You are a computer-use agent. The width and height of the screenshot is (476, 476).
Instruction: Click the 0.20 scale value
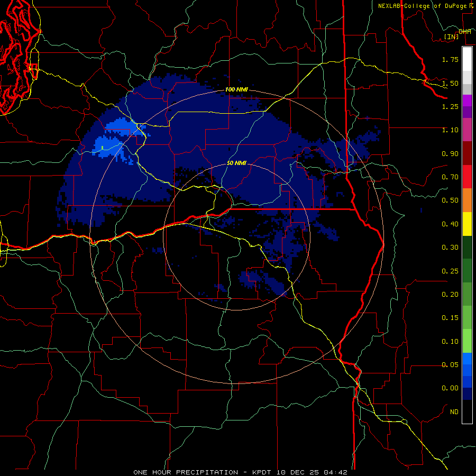click(x=450, y=295)
